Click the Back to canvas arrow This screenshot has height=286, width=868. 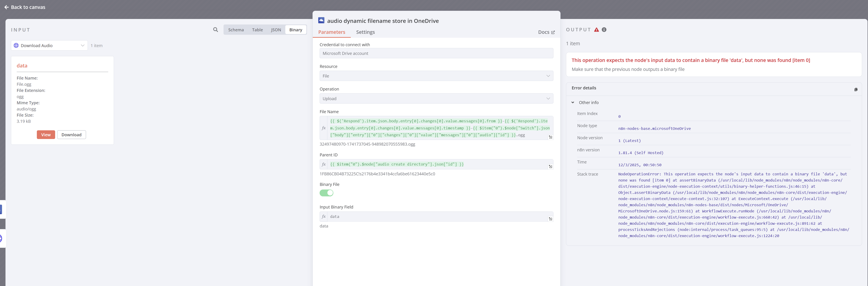coord(6,7)
